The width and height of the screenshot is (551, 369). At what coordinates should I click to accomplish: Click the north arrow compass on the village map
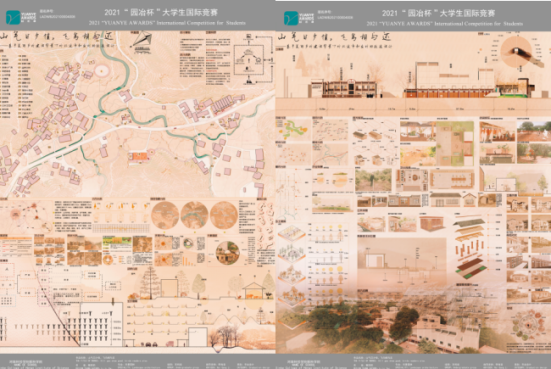point(142,41)
